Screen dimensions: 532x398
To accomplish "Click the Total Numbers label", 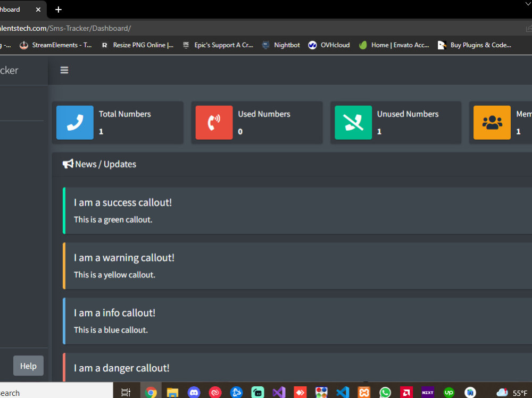I will point(125,114).
